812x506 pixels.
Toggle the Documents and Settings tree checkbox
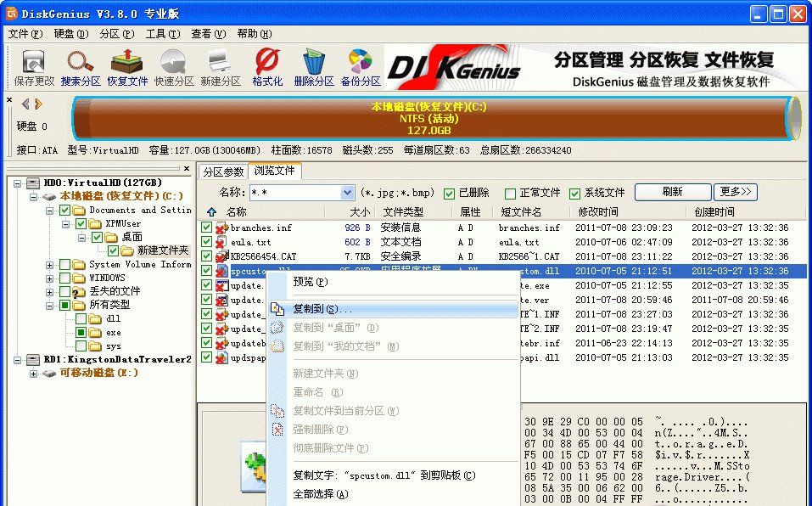tap(64, 211)
